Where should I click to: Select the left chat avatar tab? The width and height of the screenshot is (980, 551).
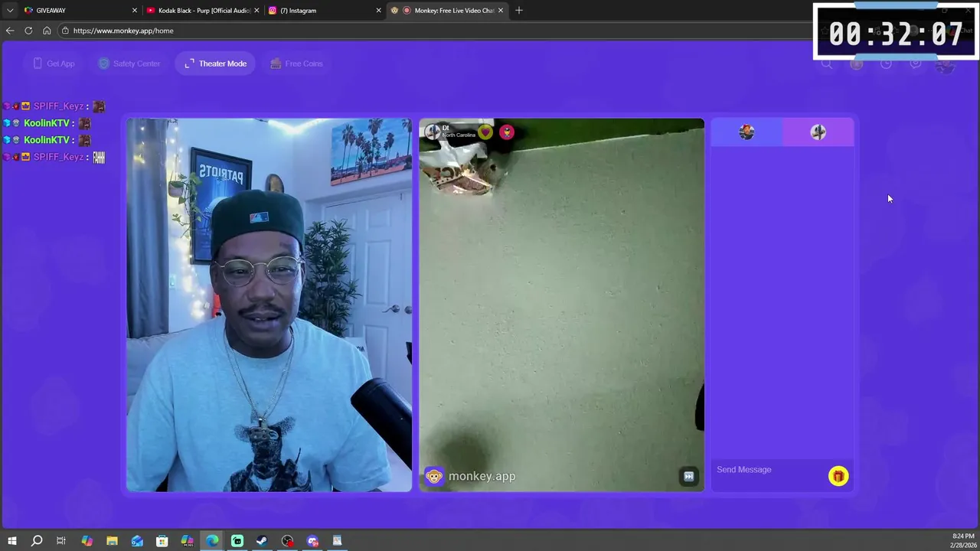tap(746, 132)
